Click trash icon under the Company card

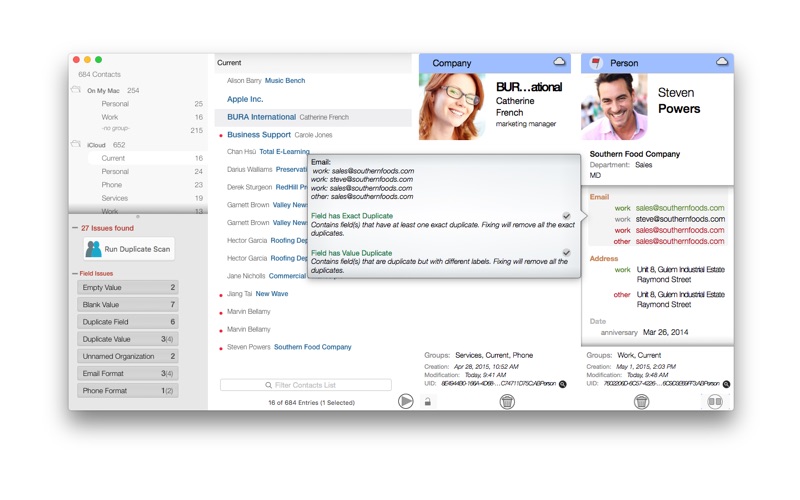(507, 402)
